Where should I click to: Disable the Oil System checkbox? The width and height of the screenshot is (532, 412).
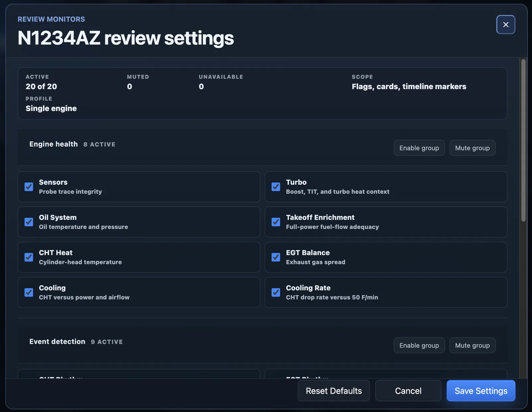29,222
